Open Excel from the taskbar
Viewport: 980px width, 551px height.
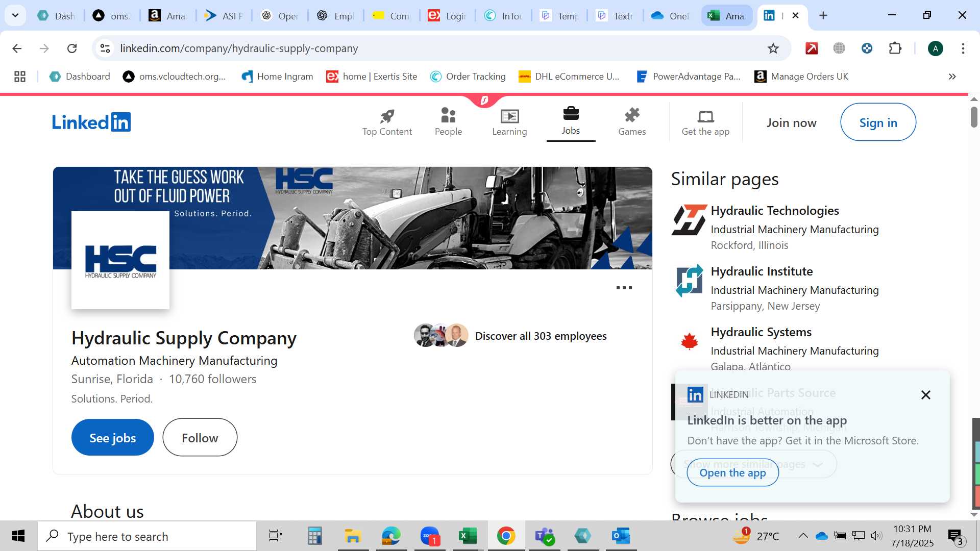pos(467,536)
